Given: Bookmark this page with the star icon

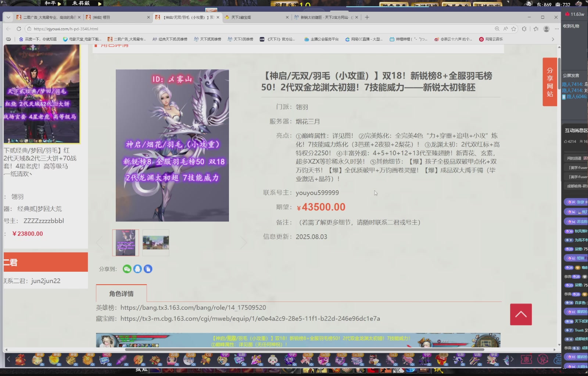Looking at the screenshot, I should click(514, 29).
